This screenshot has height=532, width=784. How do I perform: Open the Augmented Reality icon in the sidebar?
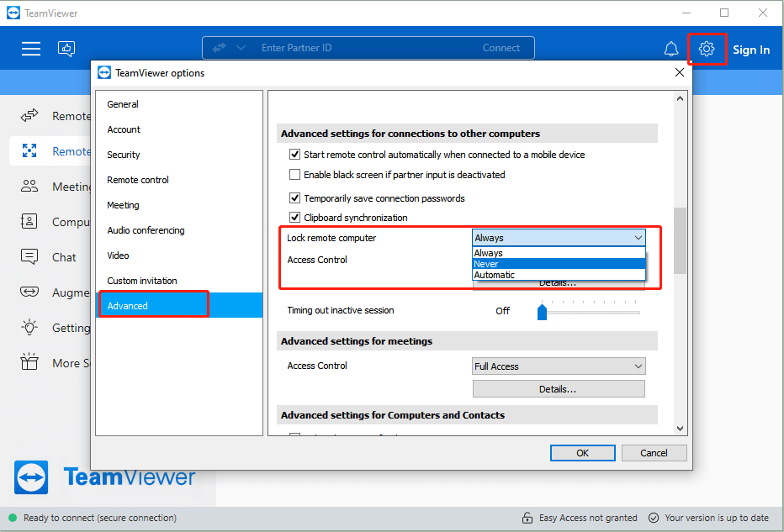pyautogui.click(x=29, y=292)
